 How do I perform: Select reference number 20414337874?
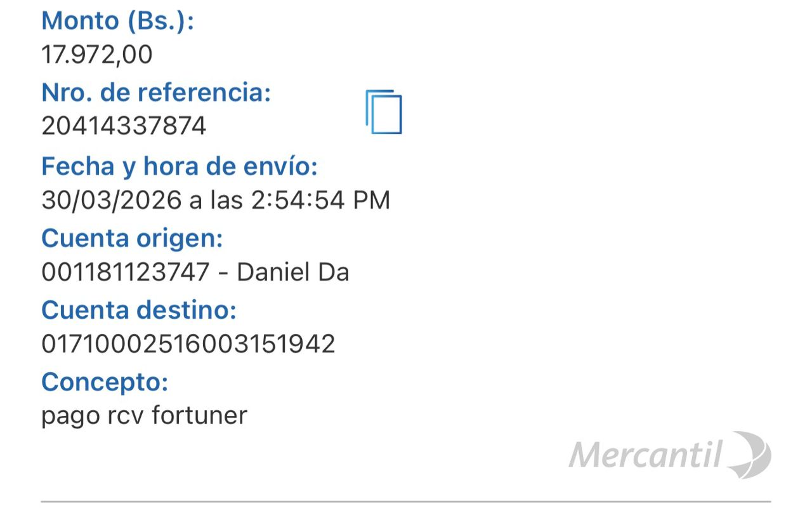124,126
